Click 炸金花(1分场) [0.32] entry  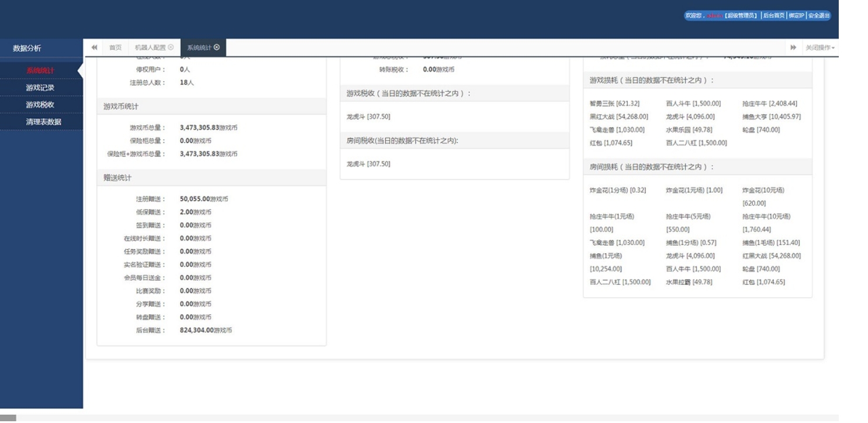tap(618, 191)
